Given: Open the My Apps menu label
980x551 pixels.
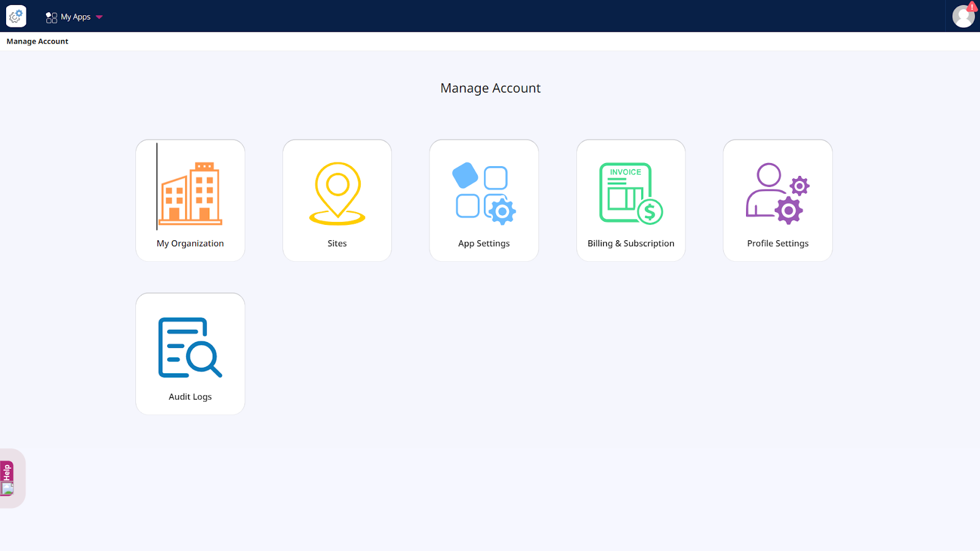Looking at the screenshot, I should pyautogui.click(x=75, y=17).
